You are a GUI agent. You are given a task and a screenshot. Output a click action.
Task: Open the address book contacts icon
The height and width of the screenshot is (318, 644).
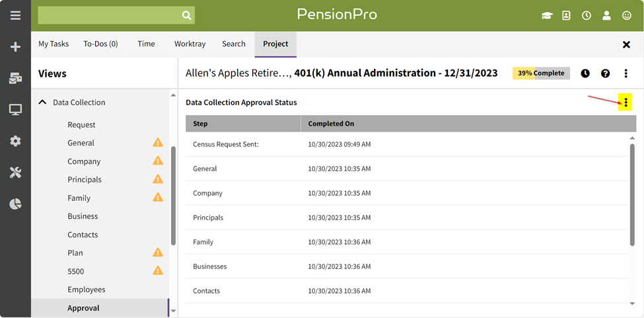pos(567,16)
